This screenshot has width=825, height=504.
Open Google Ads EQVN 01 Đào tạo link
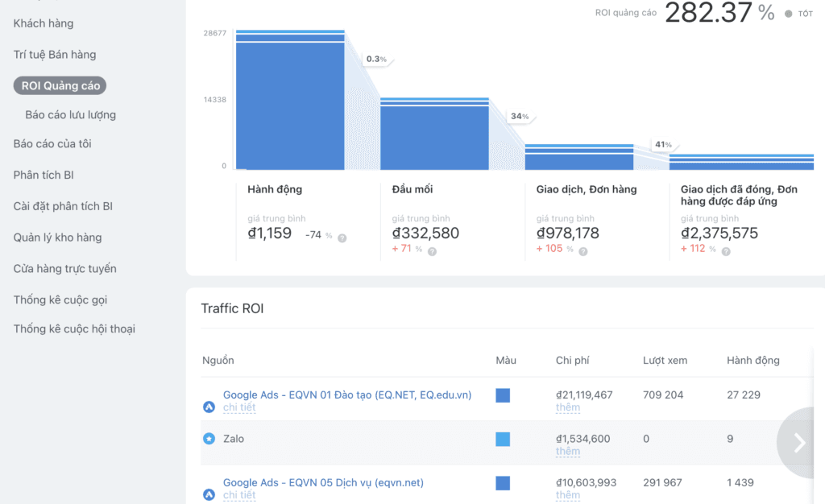(346, 395)
